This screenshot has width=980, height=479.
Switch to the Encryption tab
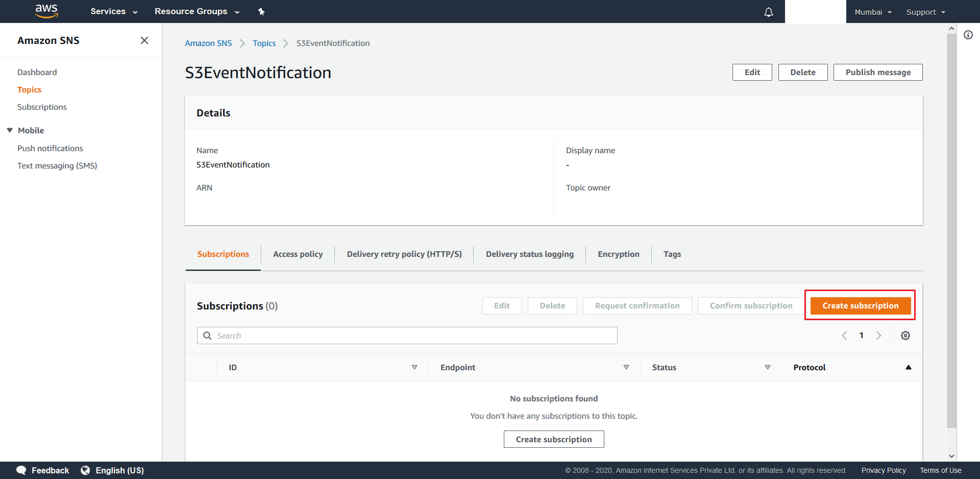tap(619, 254)
